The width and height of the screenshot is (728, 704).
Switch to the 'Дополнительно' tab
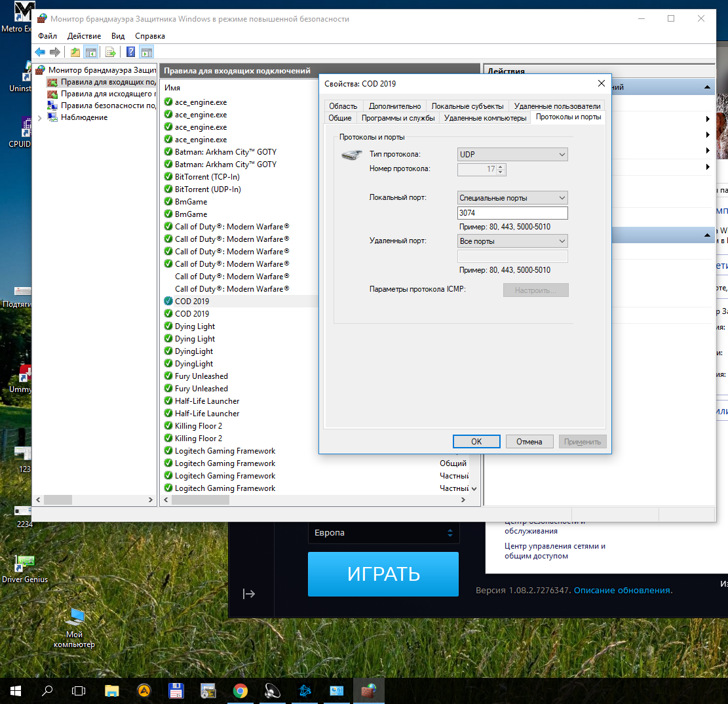pyautogui.click(x=394, y=106)
